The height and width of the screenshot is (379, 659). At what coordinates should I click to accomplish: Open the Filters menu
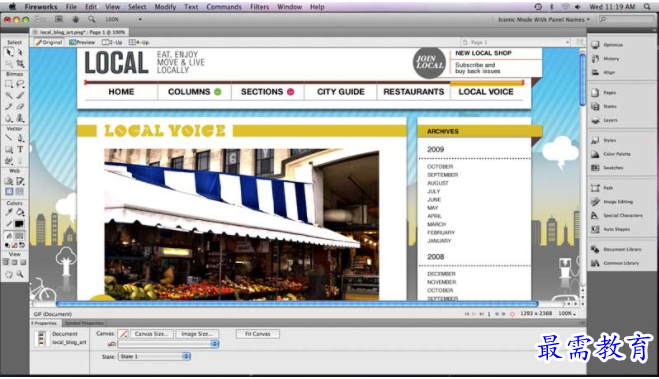(x=259, y=7)
